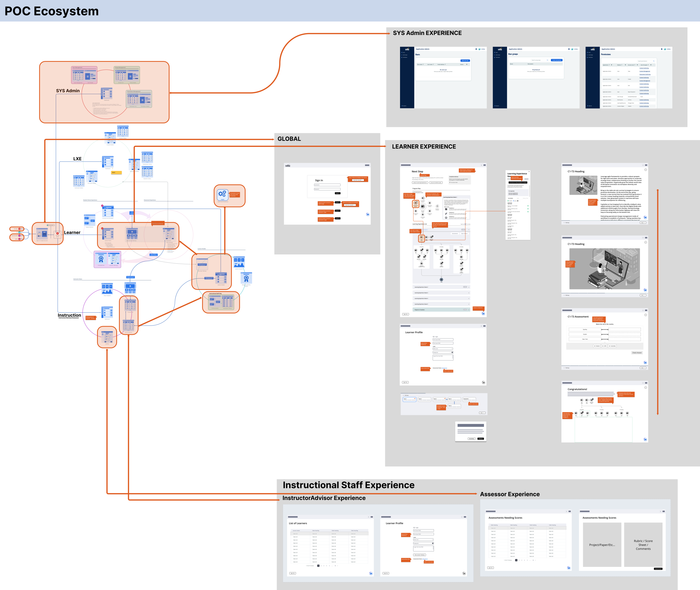Click the center Next Step book node
Image resolution: width=700 pixels, height=590 pixels.
coord(423,206)
